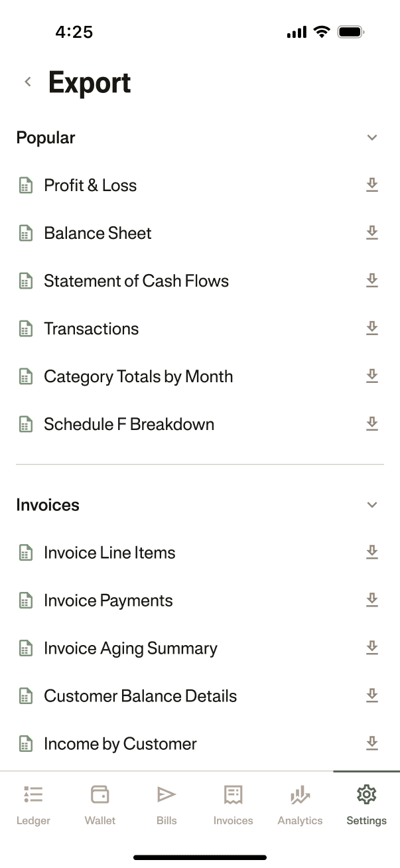Viewport: 400px width, 868px height.
Task: Download the Income by Customer report
Action: tap(372, 743)
